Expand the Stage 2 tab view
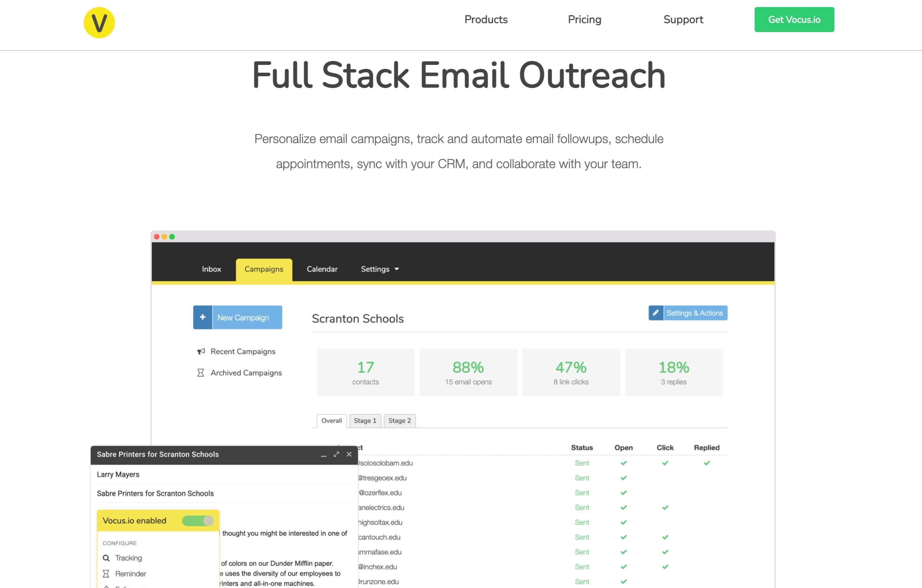 (x=399, y=420)
